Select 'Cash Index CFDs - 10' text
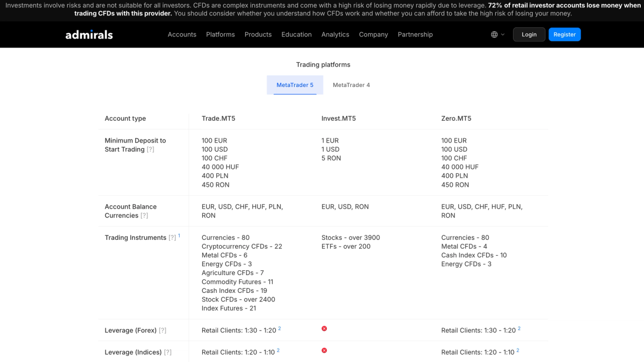The height and width of the screenshot is (362, 644). [474, 255]
